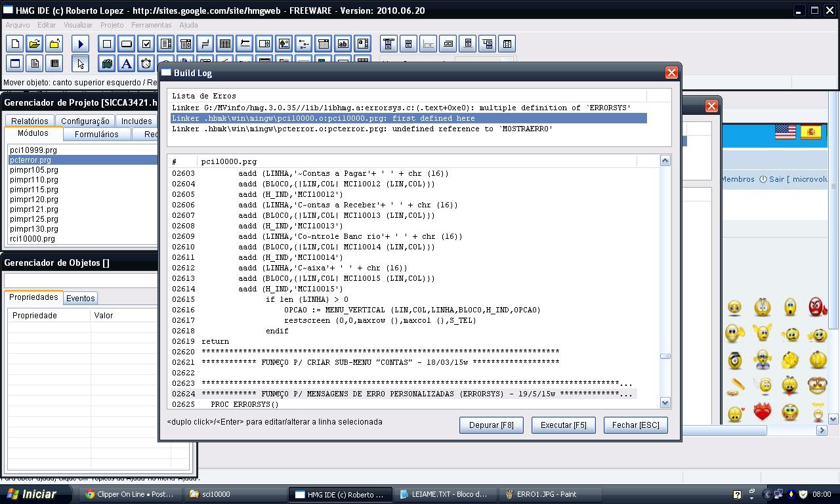Screen dimensions: 840x504
Task: Switch to the Configuração tab
Action: [x=85, y=121]
